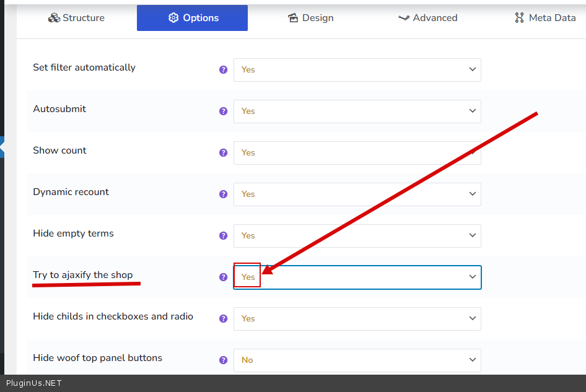
Task: Click help icon next to Autosubmit
Action: click(x=224, y=111)
